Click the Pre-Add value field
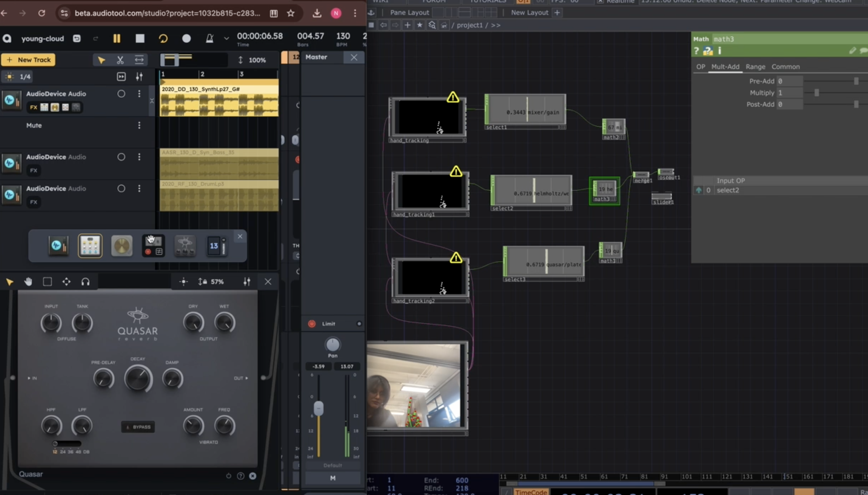Image resolution: width=868 pixels, height=495 pixels. click(x=789, y=81)
